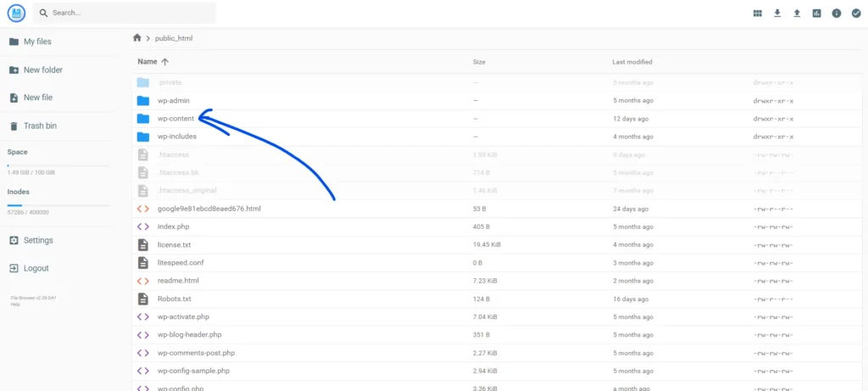The width and height of the screenshot is (868, 391).
Task: Select the license.txt file name
Action: coord(175,244)
